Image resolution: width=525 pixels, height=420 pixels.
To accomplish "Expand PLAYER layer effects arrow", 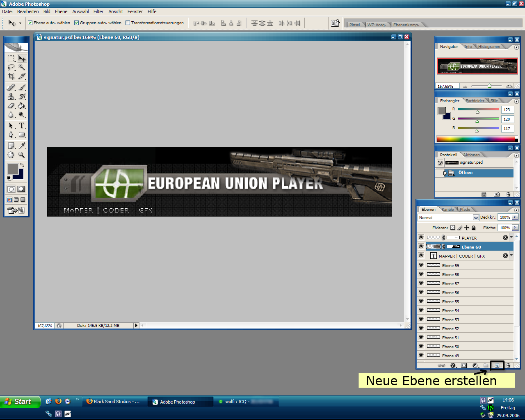I will point(511,237).
